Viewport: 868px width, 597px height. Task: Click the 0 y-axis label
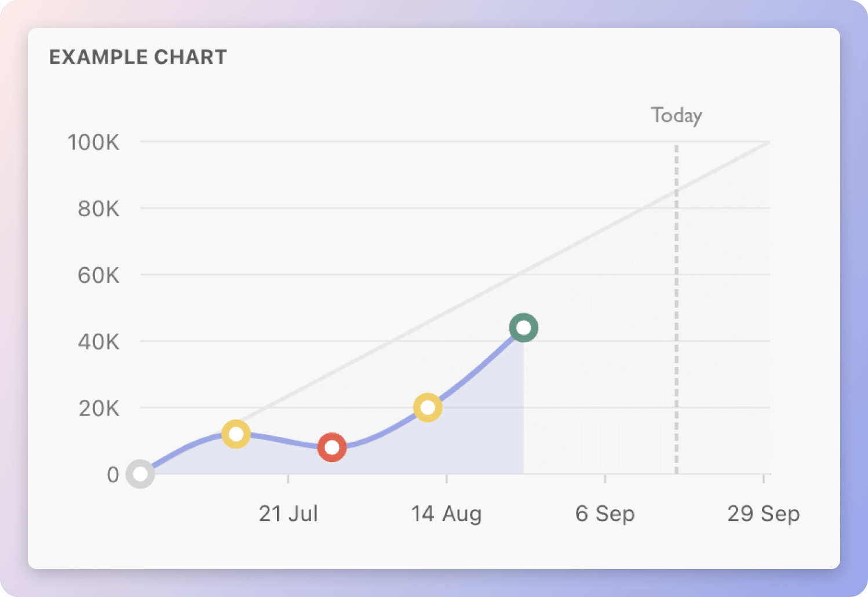click(113, 475)
